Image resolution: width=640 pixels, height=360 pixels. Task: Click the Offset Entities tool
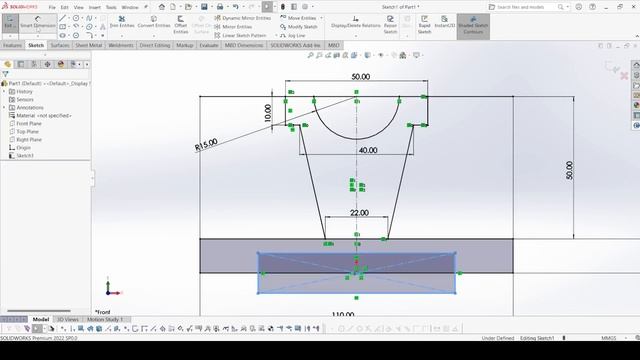click(180, 25)
